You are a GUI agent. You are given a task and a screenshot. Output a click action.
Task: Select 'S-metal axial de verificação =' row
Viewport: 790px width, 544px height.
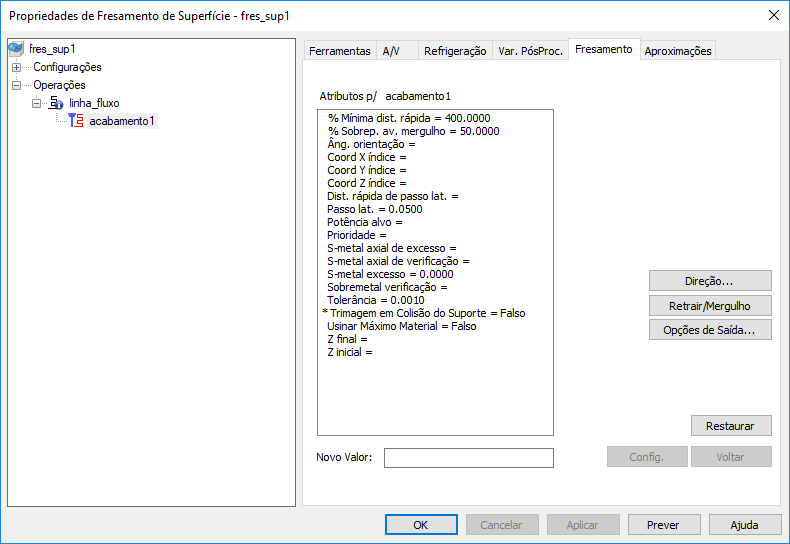coord(398,261)
